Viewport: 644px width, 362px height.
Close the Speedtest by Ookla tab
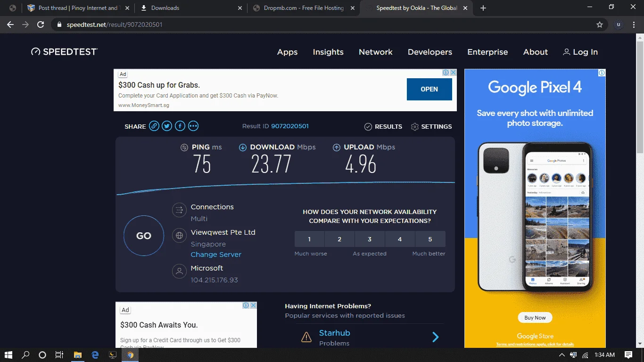[x=466, y=8]
